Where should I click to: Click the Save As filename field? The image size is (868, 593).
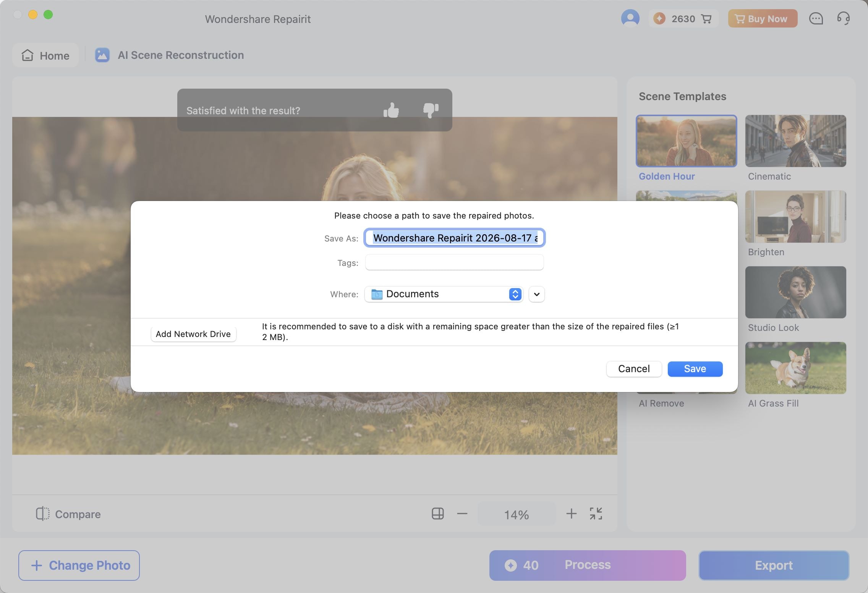click(454, 238)
